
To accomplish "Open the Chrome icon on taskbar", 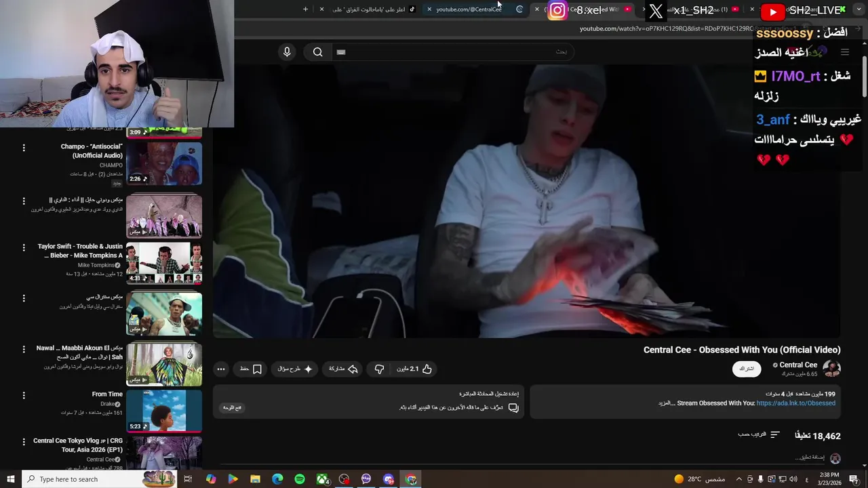I will point(411,479).
